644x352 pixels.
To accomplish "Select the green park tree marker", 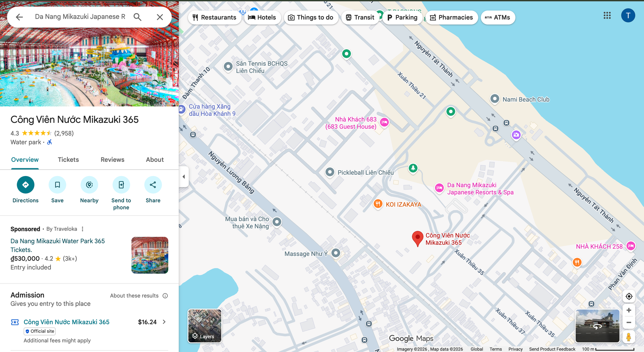I will (x=413, y=168).
